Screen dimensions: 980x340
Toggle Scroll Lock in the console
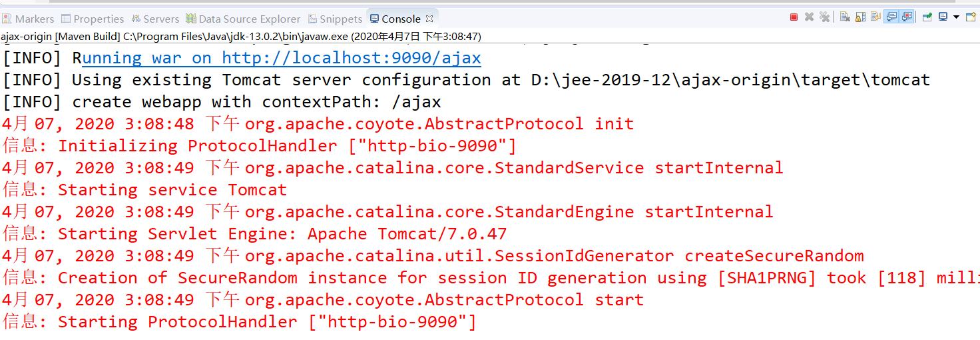(x=860, y=17)
